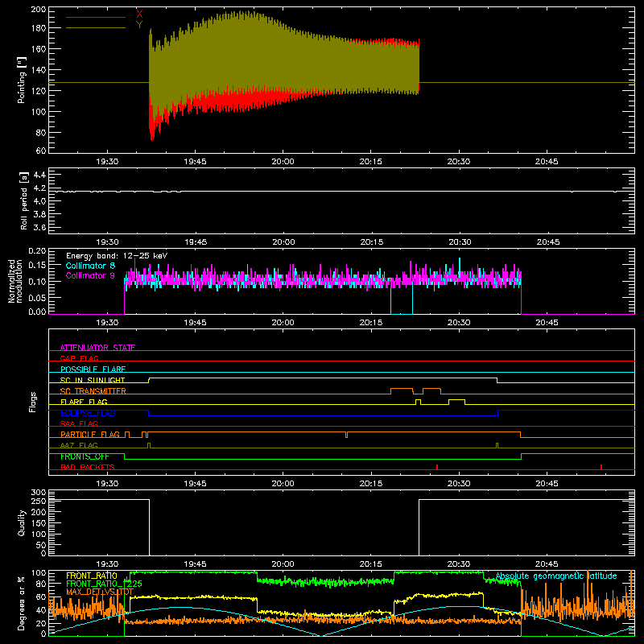
Task: Click the olive Y legend line
Action: 96,28
